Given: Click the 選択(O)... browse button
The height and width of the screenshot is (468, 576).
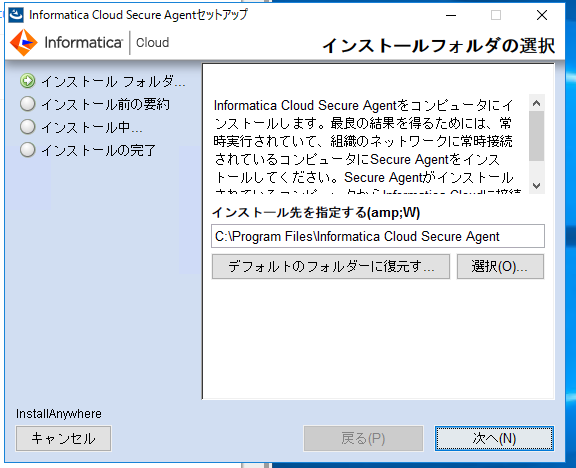Looking at the screenshot, I should click(x=500, y=266).
